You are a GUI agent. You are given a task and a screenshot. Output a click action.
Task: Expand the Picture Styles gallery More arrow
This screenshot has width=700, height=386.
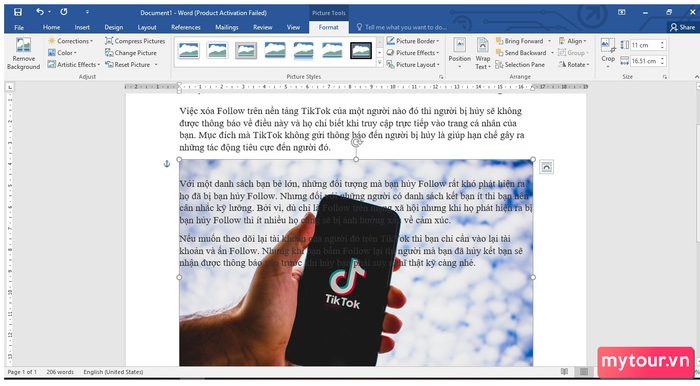380,63
